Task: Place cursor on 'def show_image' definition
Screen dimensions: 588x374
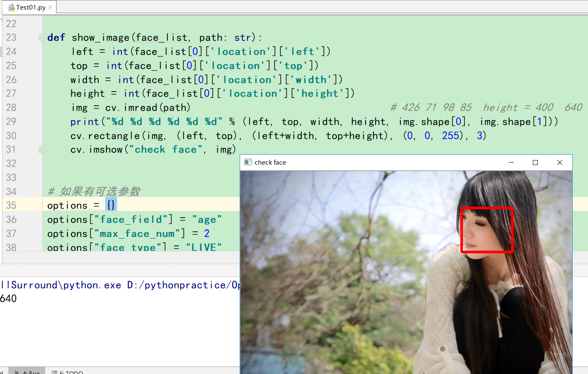Action: click(155, 38)
